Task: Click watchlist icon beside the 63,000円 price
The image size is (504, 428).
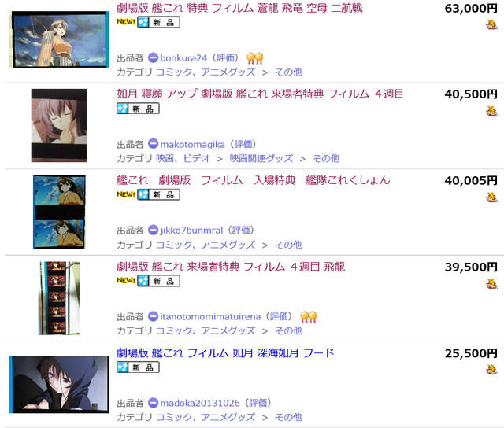Action: pos(491,24)
